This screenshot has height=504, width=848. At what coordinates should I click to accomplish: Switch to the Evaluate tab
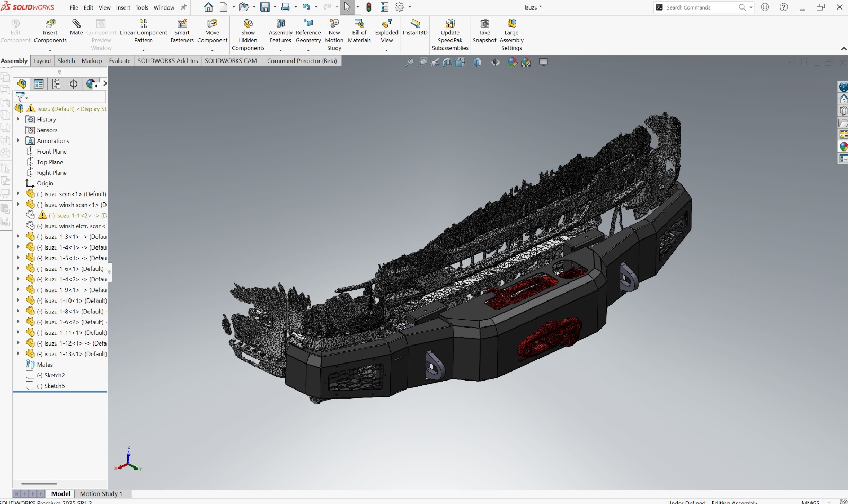(120, 61)
